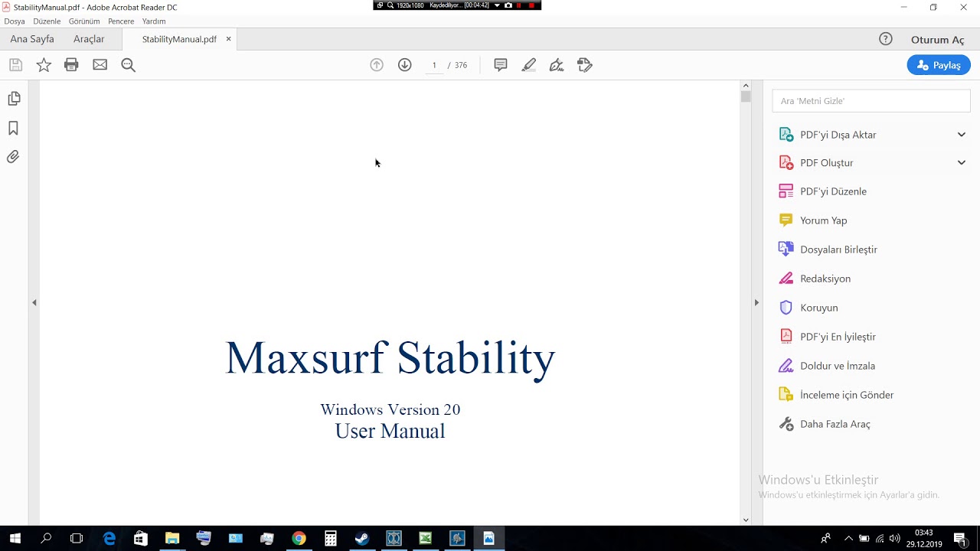This screenshot has height=551, width=980.
Task: Open Calculator from taskbar
Action: 330,539
